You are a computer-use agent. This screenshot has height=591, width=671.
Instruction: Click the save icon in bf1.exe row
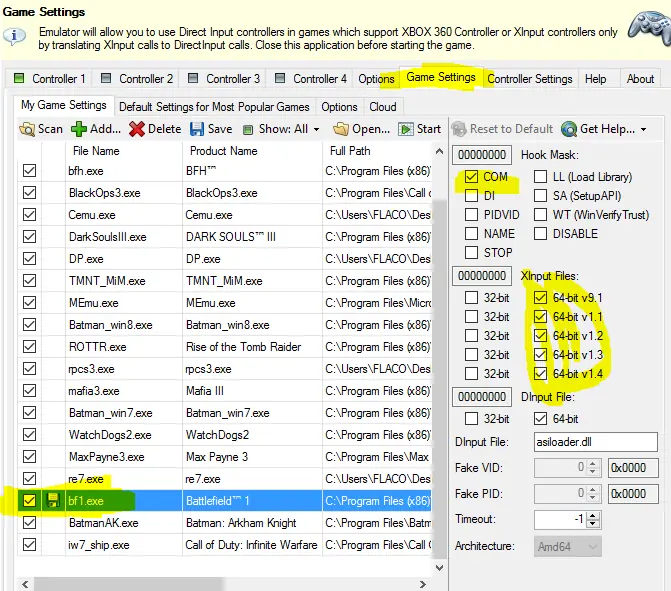(x=53, y=500)
